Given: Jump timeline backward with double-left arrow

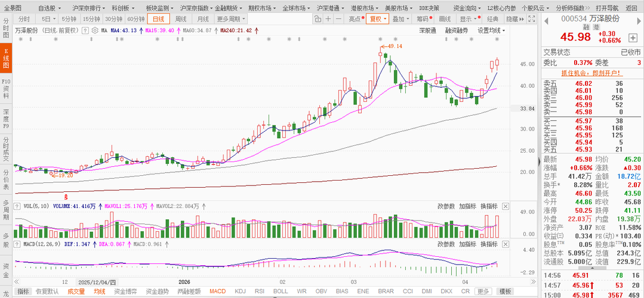Looking at the screenshot, I should [17, 282].
